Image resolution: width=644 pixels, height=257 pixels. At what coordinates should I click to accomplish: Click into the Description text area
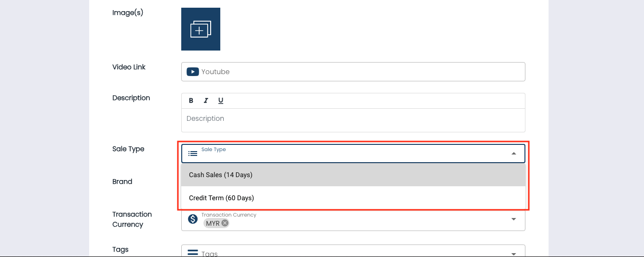click(353, 120)
